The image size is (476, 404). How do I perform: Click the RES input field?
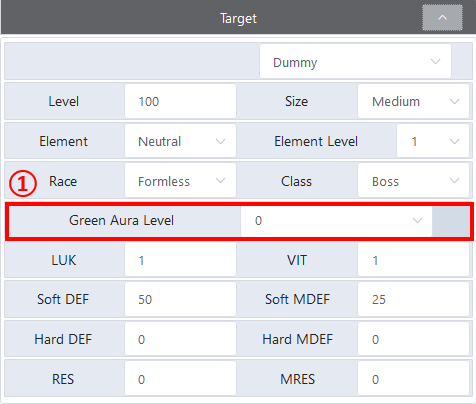(180, 379)
